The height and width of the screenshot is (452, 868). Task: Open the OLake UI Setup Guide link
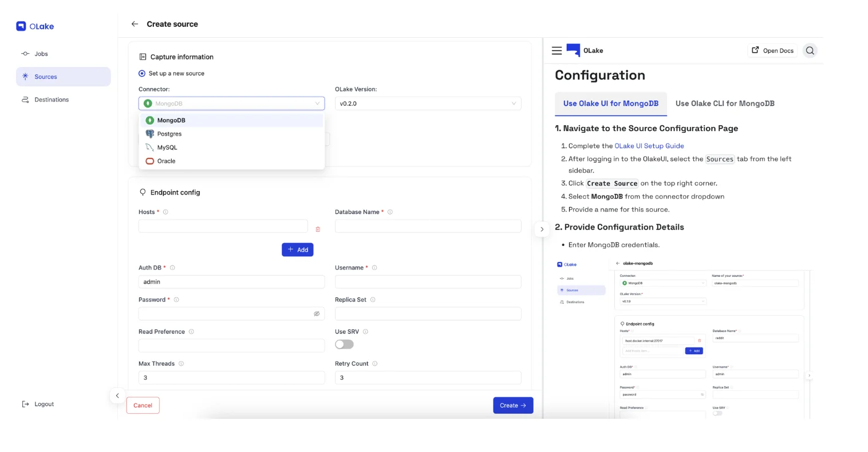pyautogui.click(x=649, y=146)
